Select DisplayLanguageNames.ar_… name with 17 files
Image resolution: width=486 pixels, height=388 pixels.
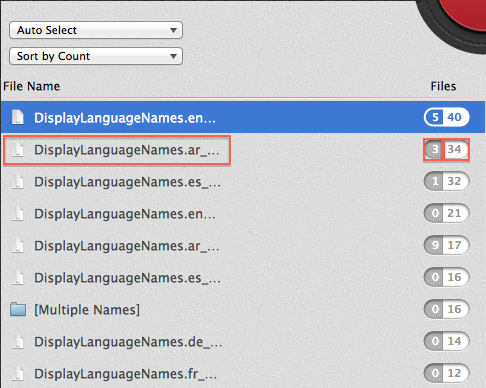point(127,246)
